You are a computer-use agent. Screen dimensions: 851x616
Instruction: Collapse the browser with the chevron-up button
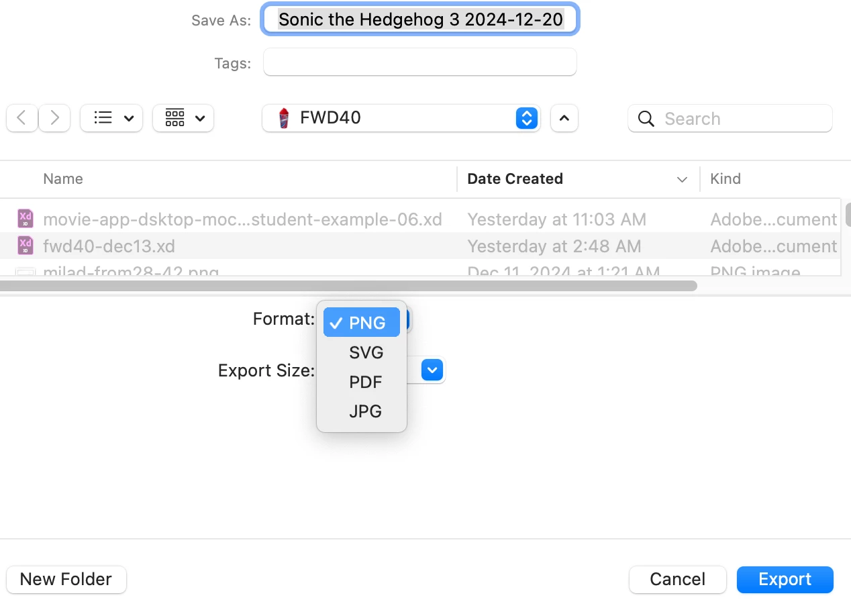coord(564,119)
